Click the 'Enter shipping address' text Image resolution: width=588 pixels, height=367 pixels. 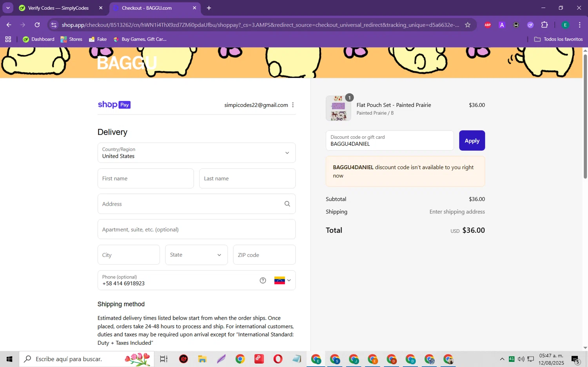click(457, 212)
